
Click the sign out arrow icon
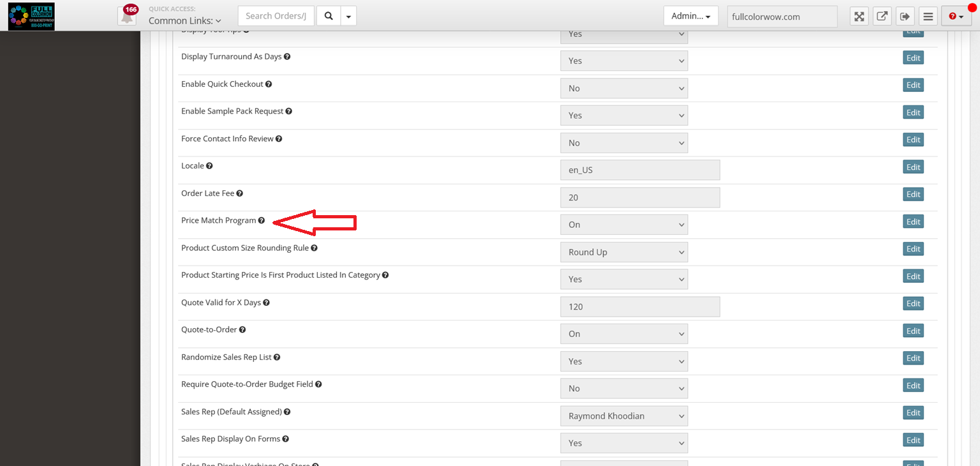(904, 17)
